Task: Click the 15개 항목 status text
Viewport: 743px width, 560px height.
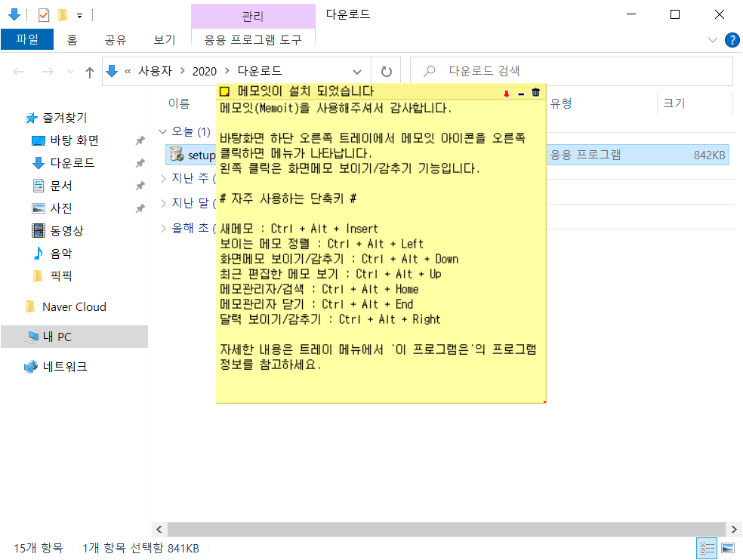Action: click(x=39, y=548)
